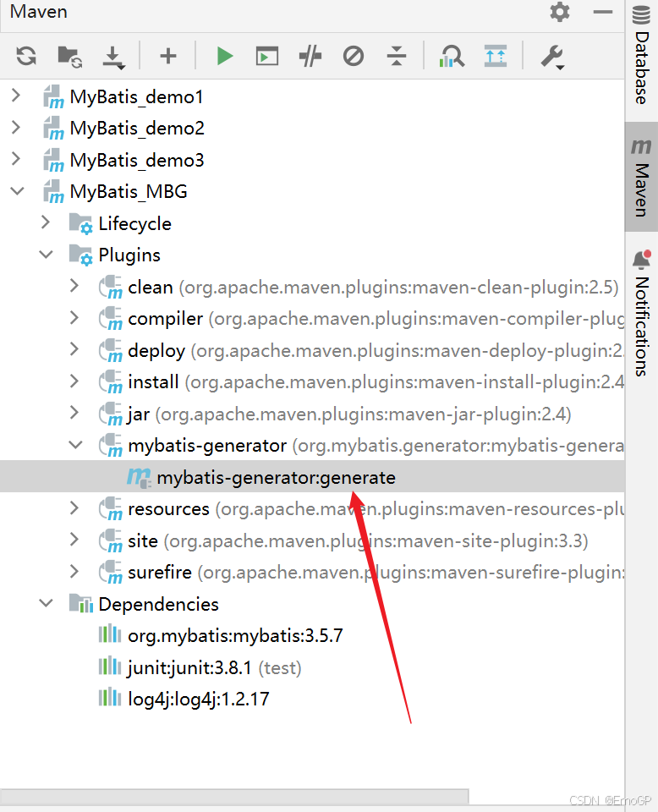Screen dimensions: 658x812
Task: Expand the MyBatis_demo3 project
Action: (16, 159)
